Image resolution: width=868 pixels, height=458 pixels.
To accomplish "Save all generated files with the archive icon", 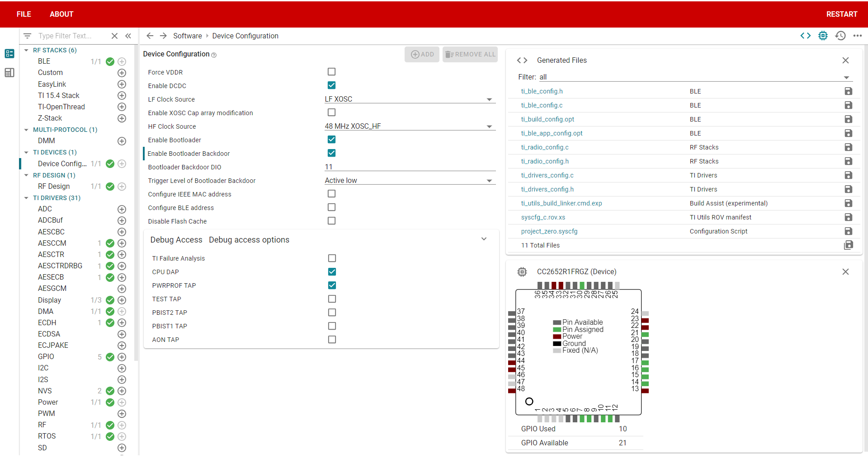I will (849, 245).
